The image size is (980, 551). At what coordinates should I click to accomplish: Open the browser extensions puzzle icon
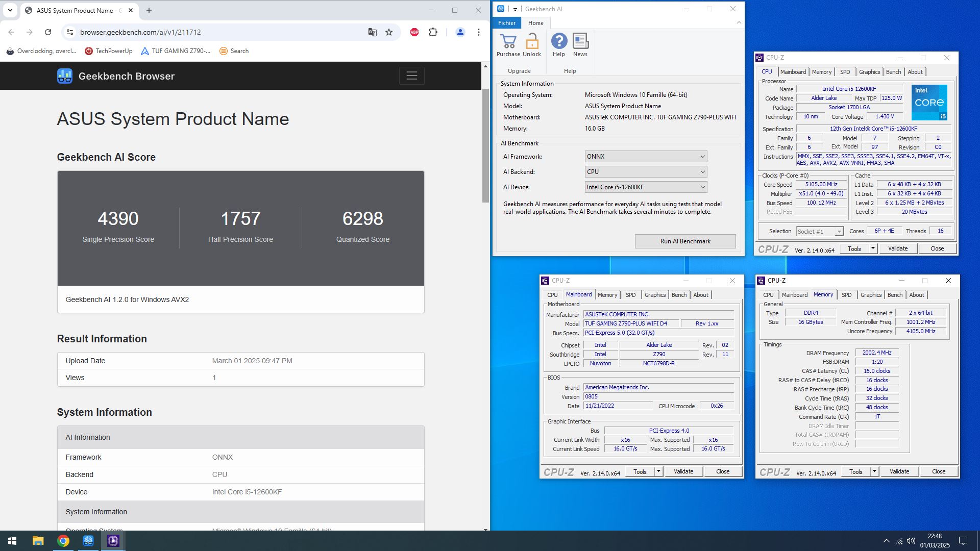(x=433, y=32)
